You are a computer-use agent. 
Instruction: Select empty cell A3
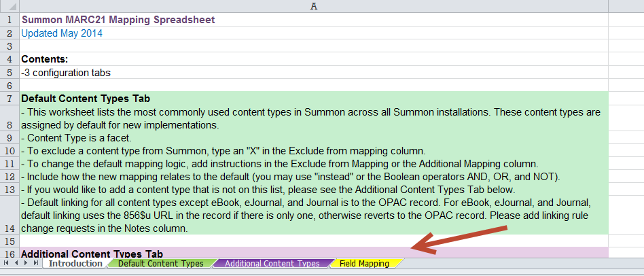(x=314, y=46)
